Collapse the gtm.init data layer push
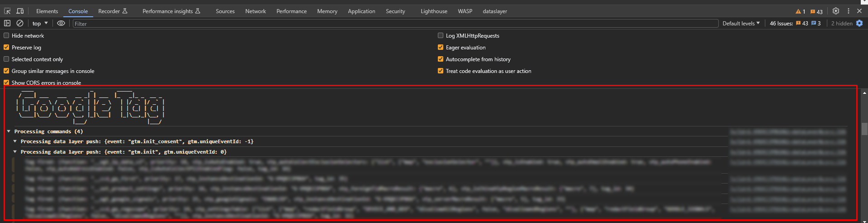Viewport: 868px width, 223px height. coord(15,152)
